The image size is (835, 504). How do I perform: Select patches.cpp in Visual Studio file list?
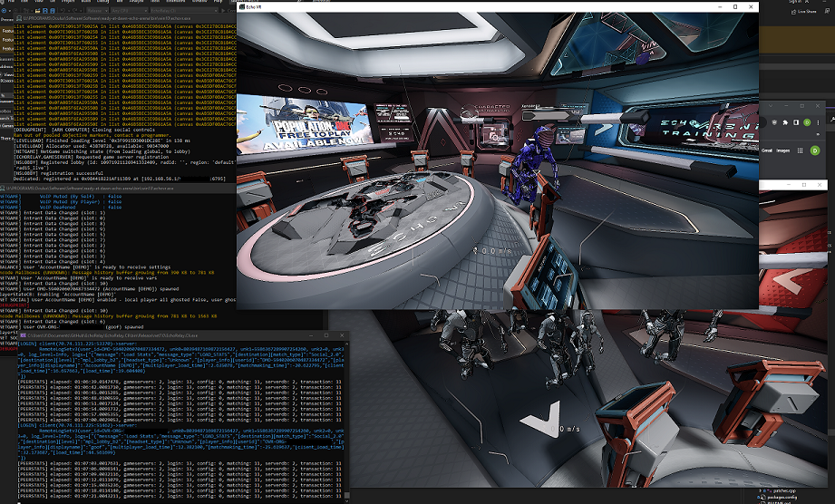[782, 491]
